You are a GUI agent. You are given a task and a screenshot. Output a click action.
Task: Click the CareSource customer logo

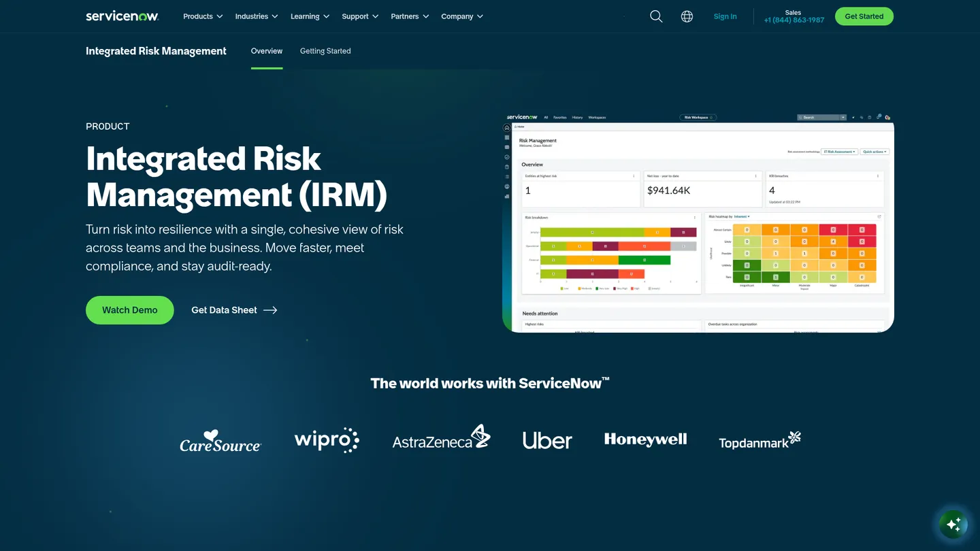(220, 441)
